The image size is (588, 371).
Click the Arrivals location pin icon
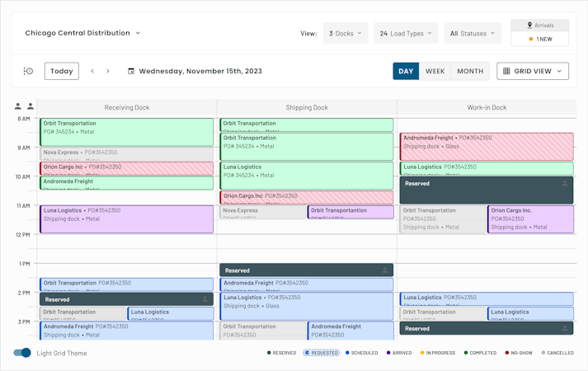coord(529,25)
